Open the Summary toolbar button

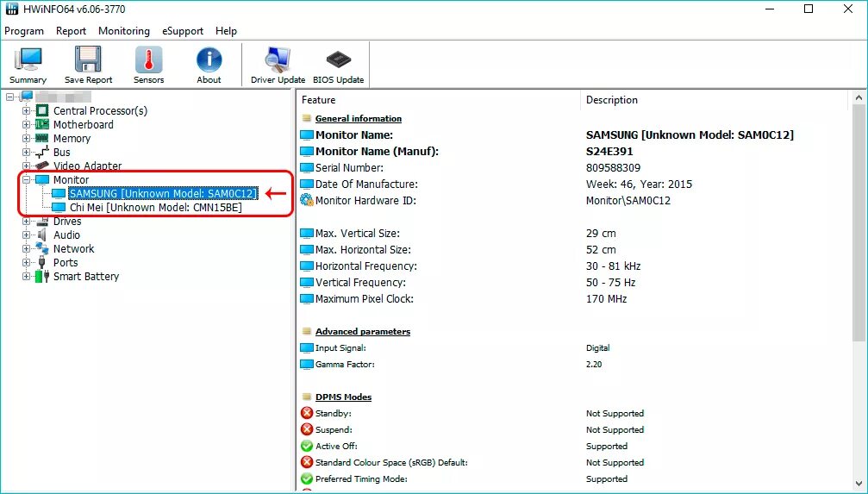(x=28, y=65)
